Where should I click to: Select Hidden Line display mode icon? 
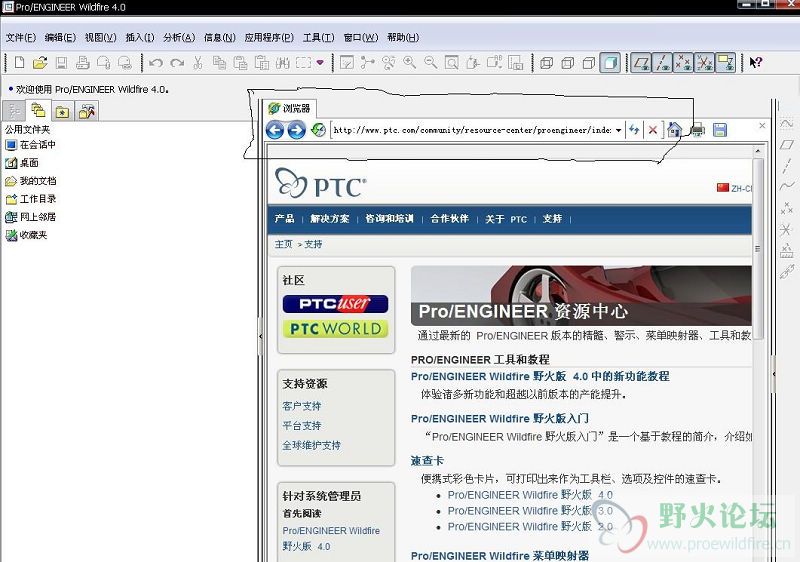(567, 63)
